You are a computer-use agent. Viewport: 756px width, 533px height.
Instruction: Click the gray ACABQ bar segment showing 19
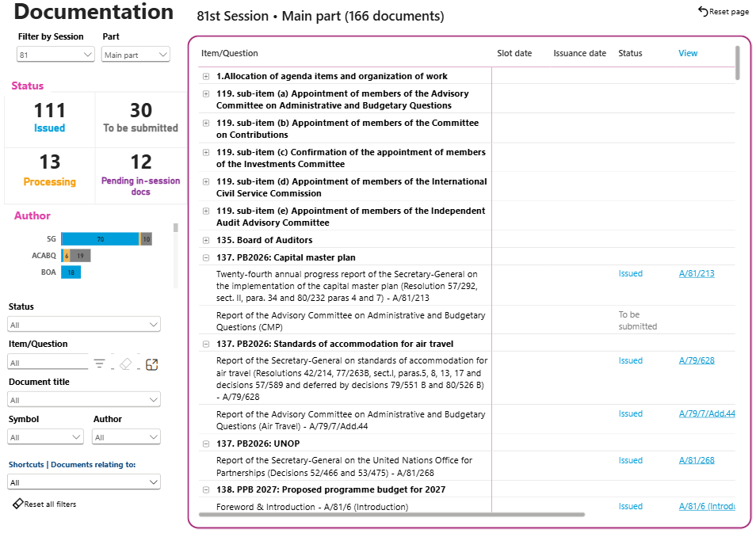pyautogui.click(x=81, y=256)
